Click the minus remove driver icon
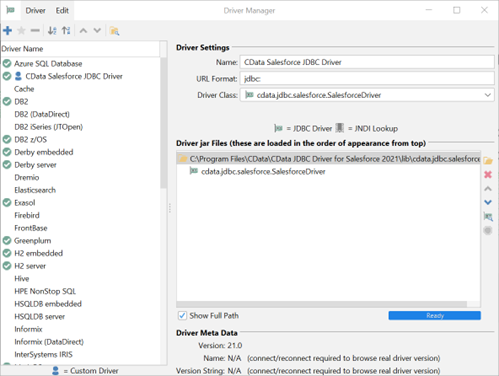Image resolution: width=499 pixels, height=376 pixels. tap(35, 31)
